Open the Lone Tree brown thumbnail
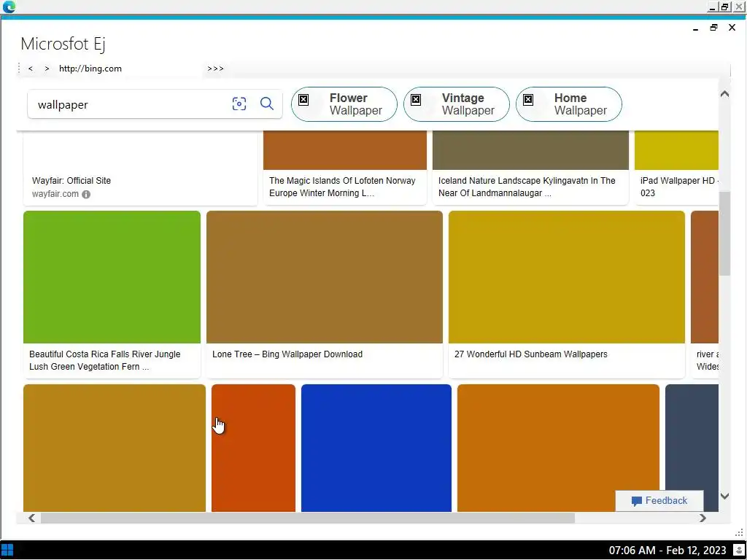This screenshot has width=747, height=560. click(325, 276)
